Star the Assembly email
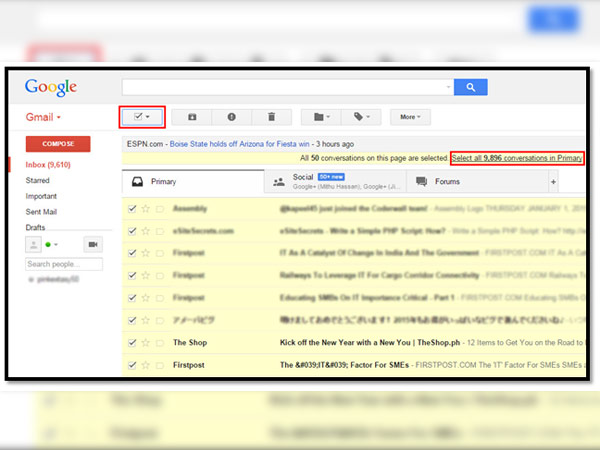 pos(145,209)
